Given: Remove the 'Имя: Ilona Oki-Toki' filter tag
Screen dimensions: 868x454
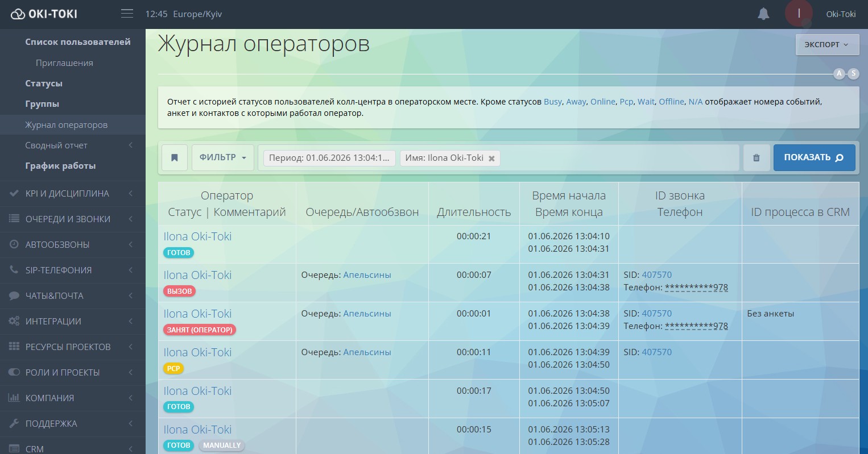Looking at the screenshot, I should (491, 159).
